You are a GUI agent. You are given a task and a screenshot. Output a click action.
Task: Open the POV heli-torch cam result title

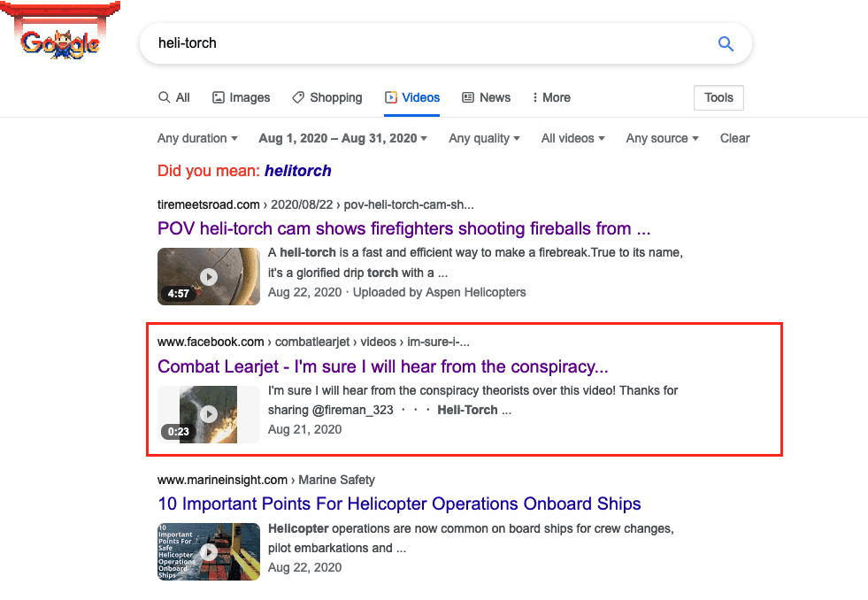[403, 228]
